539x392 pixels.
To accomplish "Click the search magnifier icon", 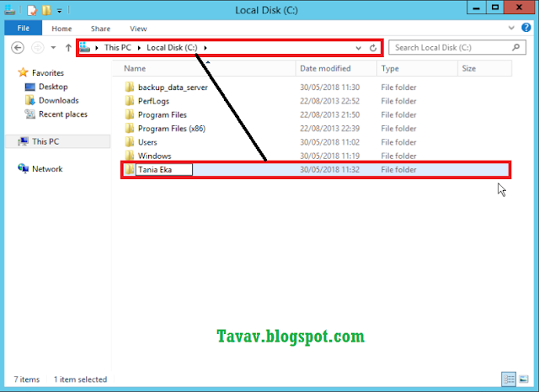I will (515, 47).
